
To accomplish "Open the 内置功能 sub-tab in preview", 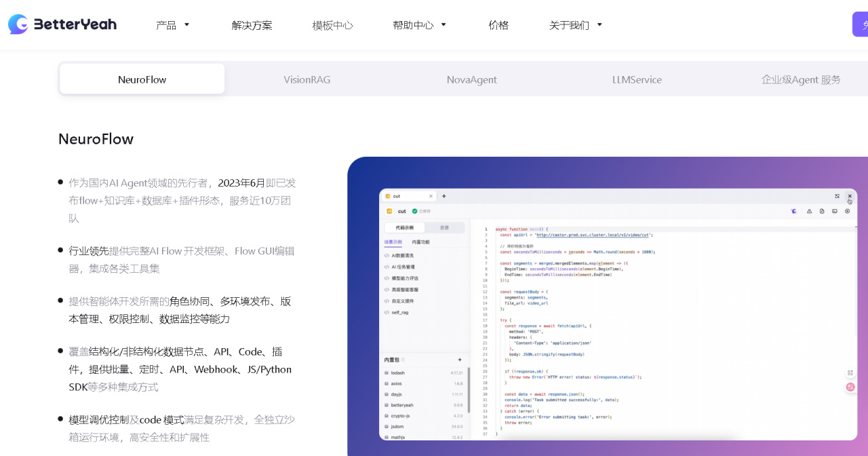I will (x=420, y=242).
